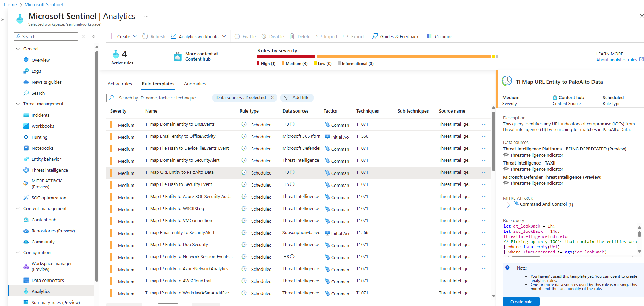Expand Command And Control tactic
644x306 pixels.
pos(509,204)
